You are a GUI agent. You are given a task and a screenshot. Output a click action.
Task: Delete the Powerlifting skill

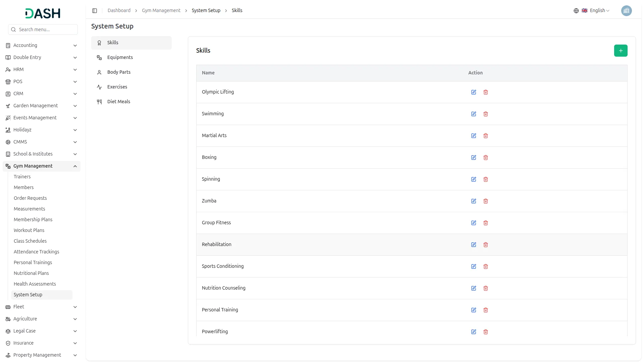click(486, 332)
